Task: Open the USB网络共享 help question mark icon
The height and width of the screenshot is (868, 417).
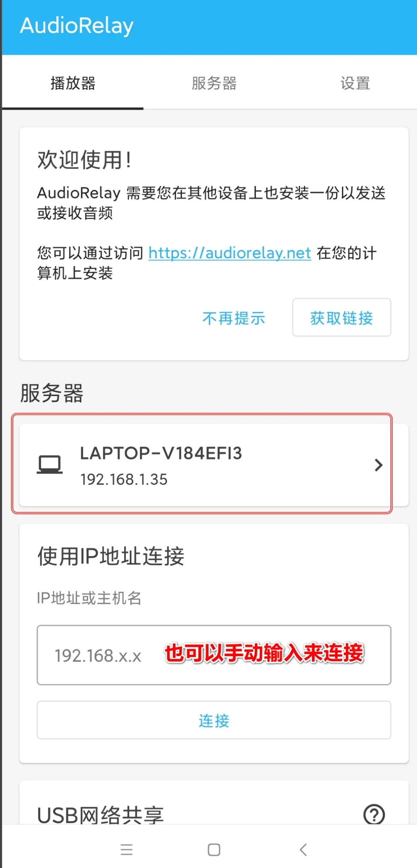Action: pyautogui.click(x=374, y=814)
